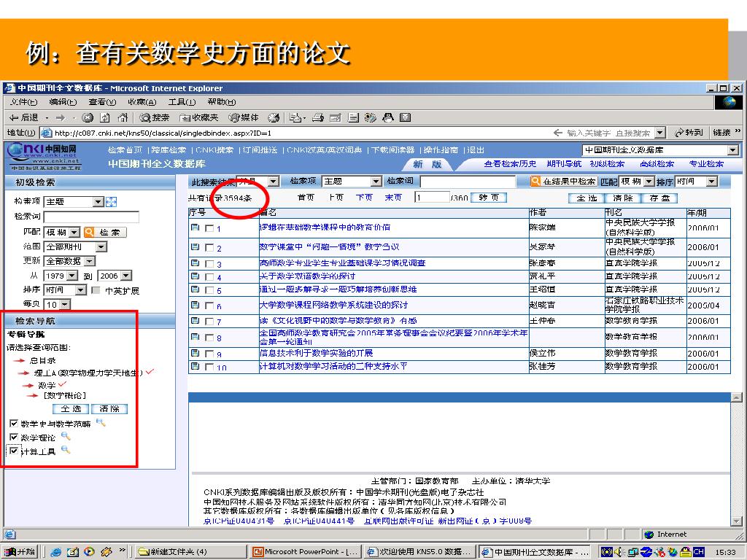Open the 查看(V) menu
The width and height of the screenshot is (747, 560).
point(102,102)
